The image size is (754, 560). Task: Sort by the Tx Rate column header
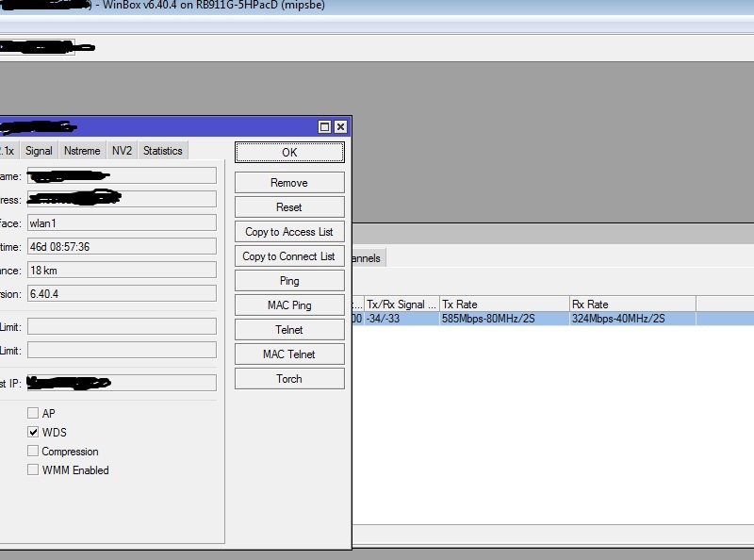point(503,305)
